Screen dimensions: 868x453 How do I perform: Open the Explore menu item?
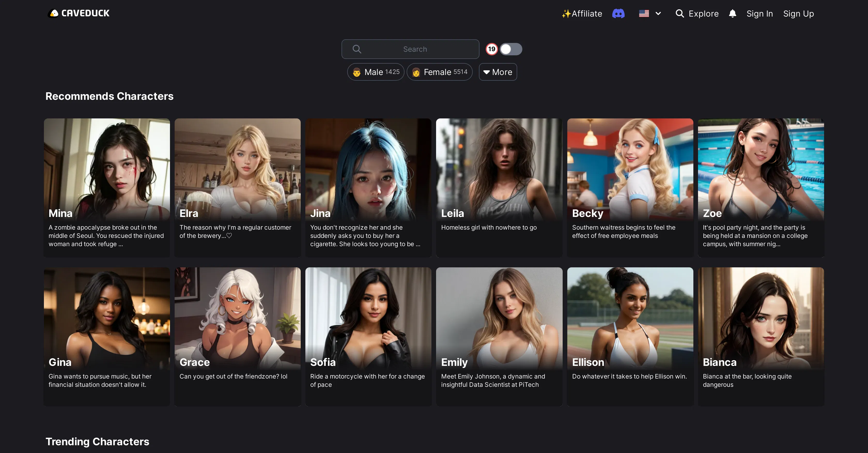pyautogui.click(x=703, y=13)
